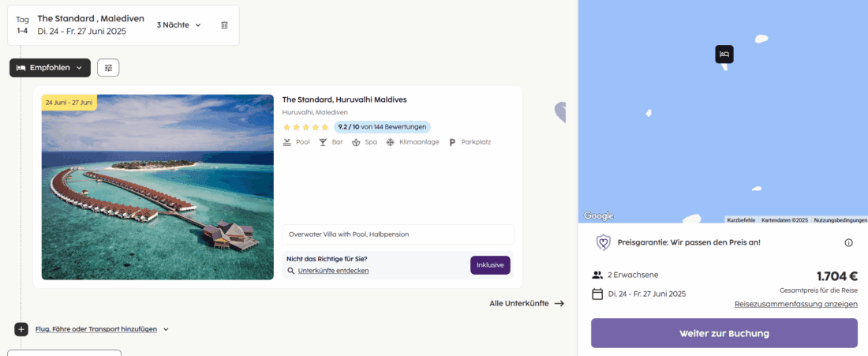Click the trash icon to delete the stay

pyautogui.click(x=224, y=25)
